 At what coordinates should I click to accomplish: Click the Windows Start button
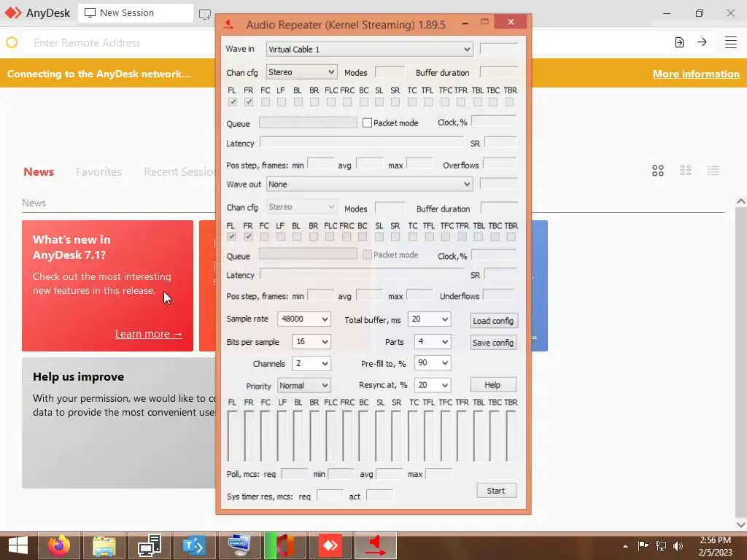pyautogui.click(x=18, y=545)
